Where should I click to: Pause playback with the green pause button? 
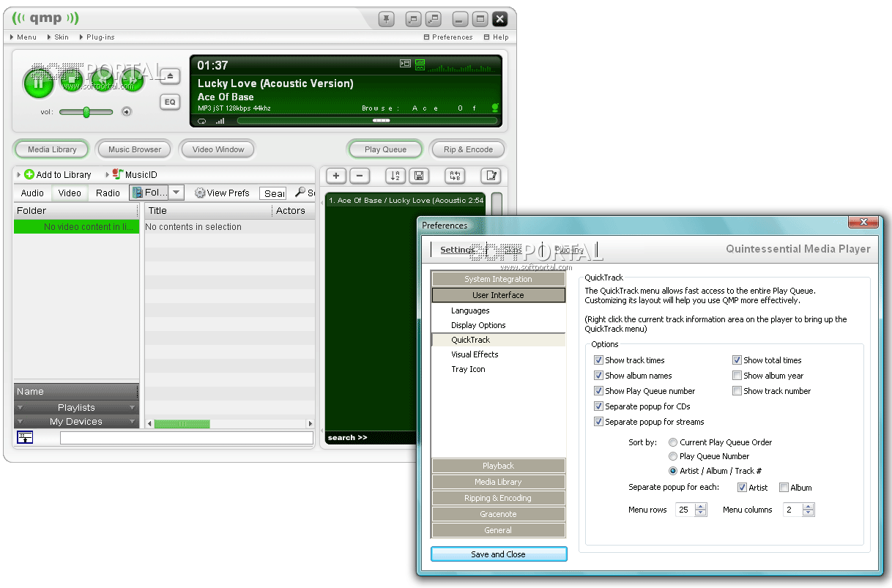[38, 82]
